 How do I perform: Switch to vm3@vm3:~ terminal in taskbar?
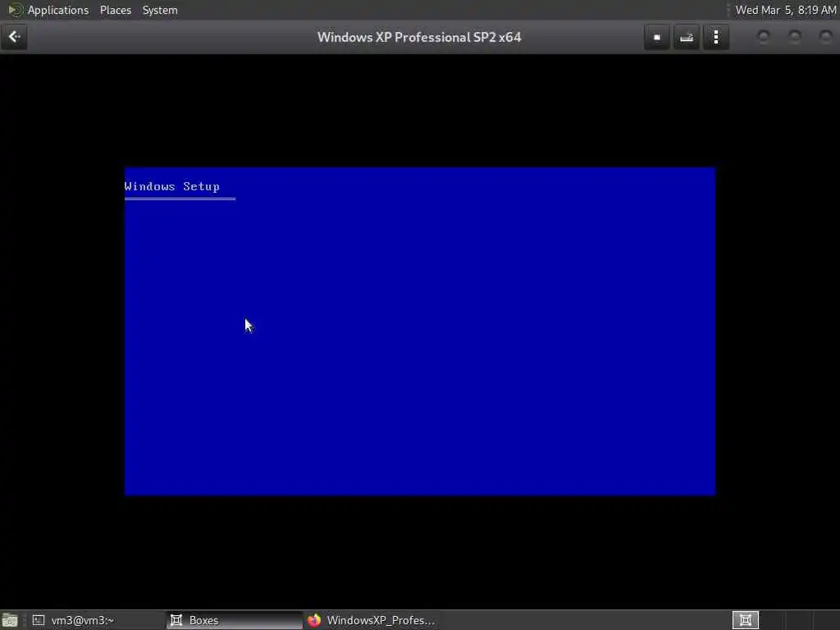(97, 620)
